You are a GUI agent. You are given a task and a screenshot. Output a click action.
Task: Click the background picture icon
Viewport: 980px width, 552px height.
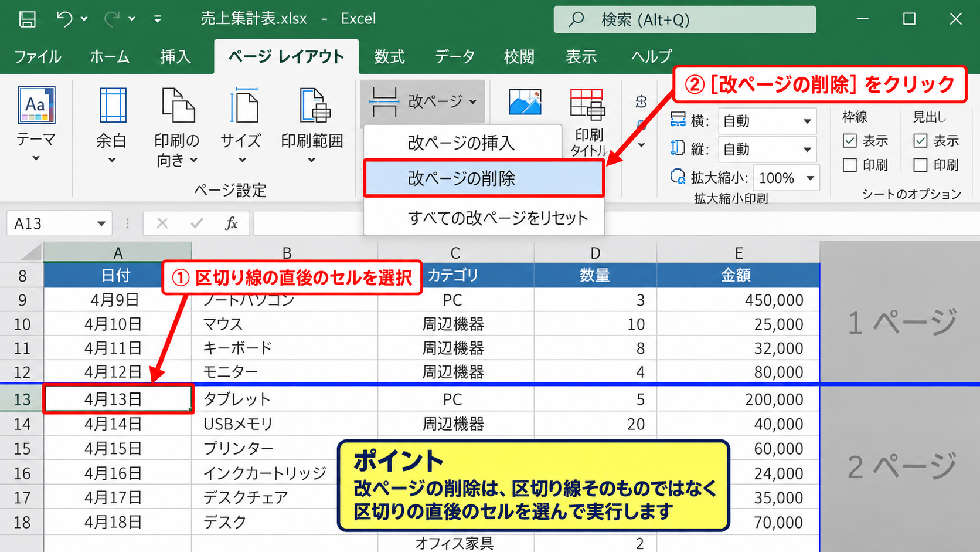[x=525, y=103]
